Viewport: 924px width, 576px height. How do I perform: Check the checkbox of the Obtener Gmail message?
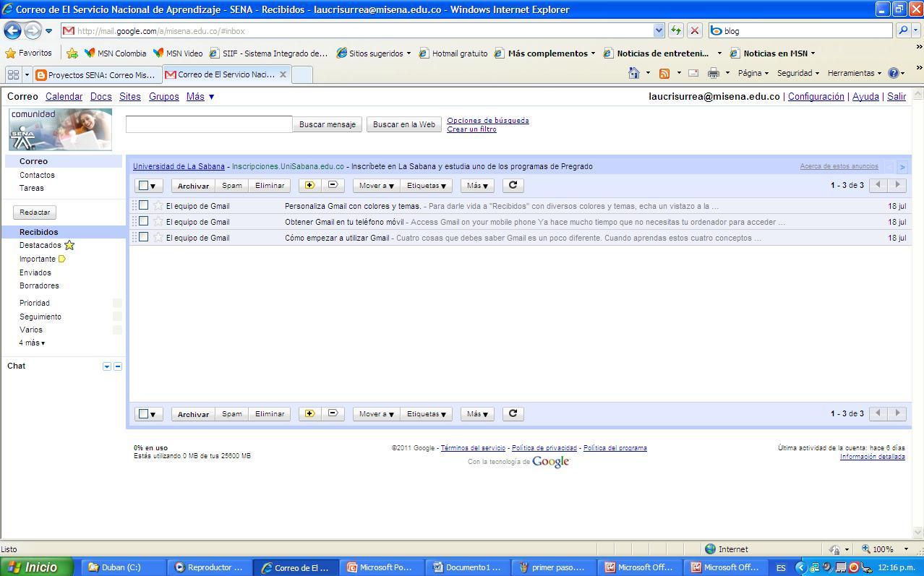point(144,221)
